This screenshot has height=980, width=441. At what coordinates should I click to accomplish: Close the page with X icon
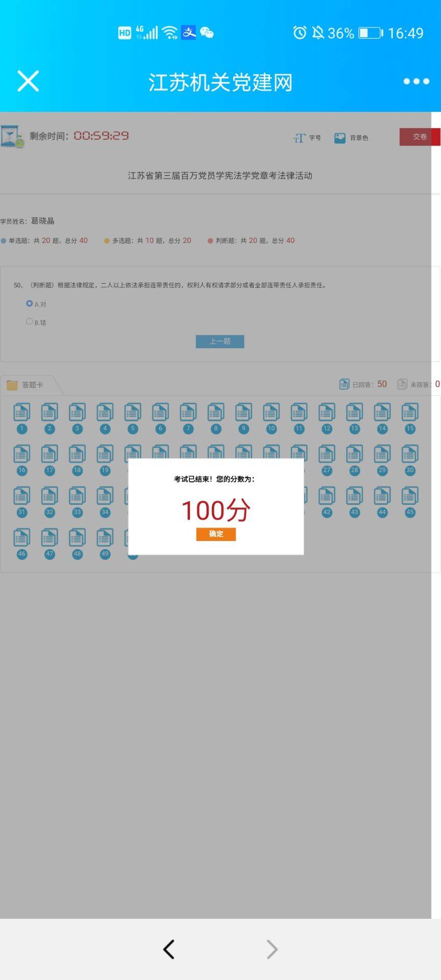click(x=28, y=81)
